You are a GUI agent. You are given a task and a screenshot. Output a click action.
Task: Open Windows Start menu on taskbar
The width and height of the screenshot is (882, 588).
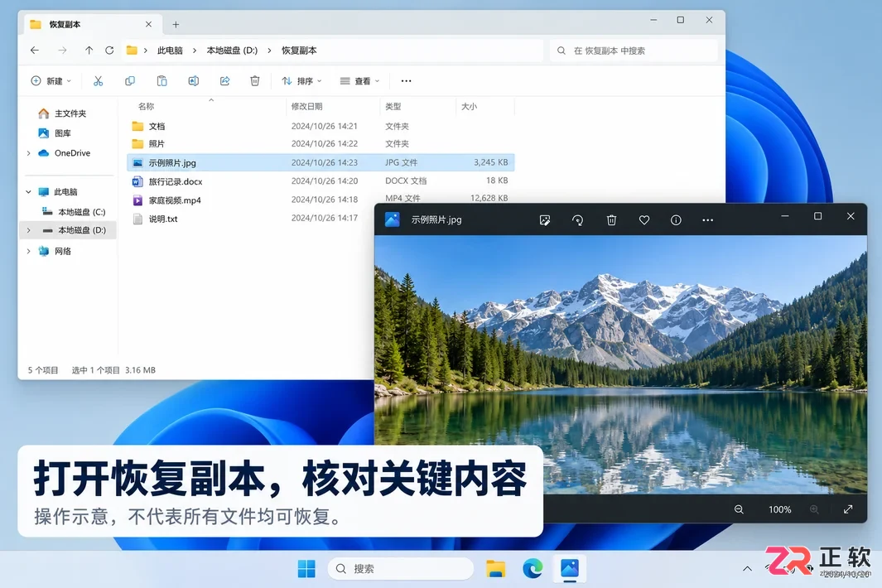(306, 569)
